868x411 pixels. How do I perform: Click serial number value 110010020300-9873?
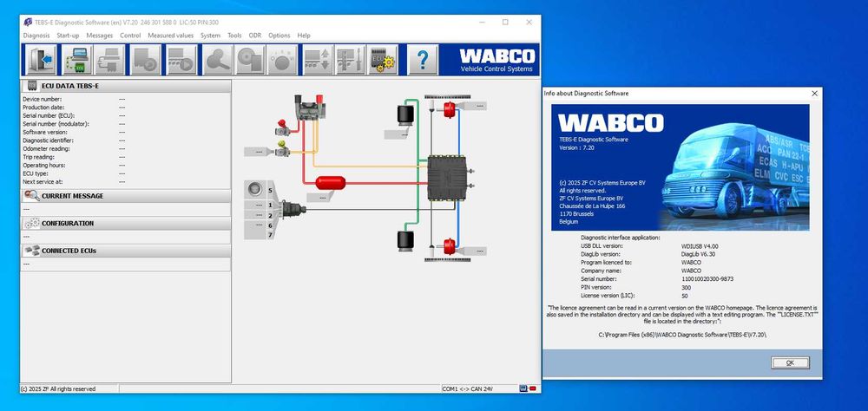pyautogui.click(x=707, y=279)
